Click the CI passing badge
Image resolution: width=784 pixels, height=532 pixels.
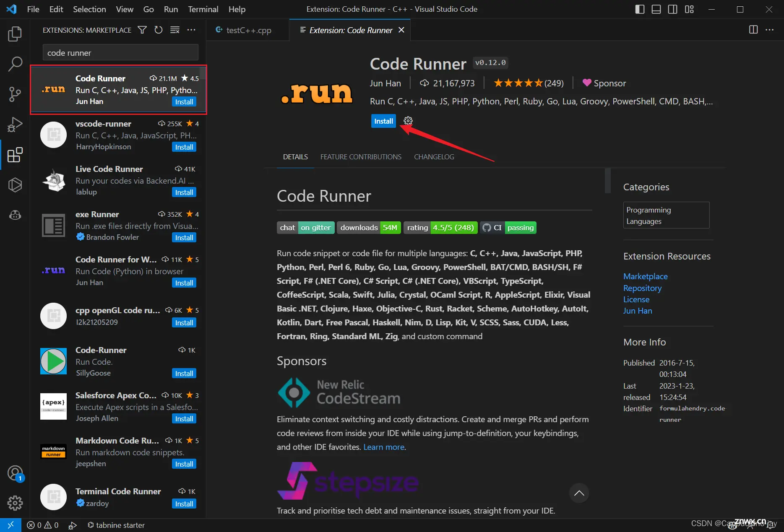[x=508, y=228]
